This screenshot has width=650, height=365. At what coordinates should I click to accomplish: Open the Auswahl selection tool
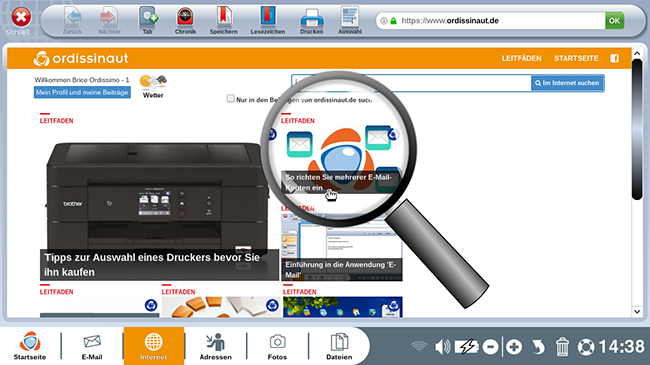(350, 20)
